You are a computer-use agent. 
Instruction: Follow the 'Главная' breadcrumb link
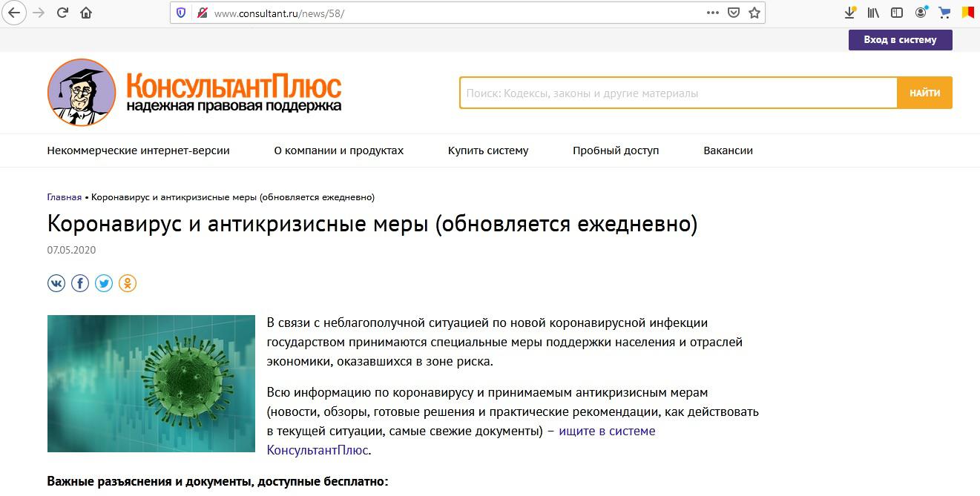(64, 197)
